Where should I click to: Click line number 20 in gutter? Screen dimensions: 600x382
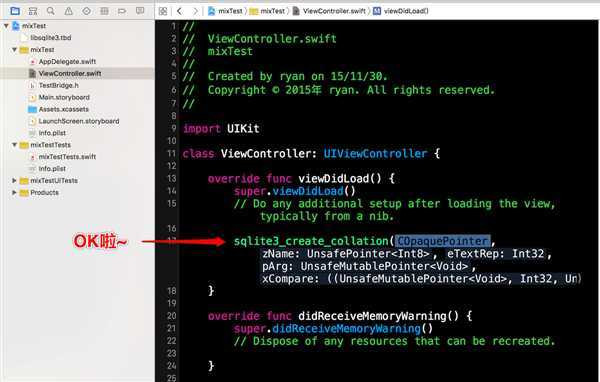(171, 316)
